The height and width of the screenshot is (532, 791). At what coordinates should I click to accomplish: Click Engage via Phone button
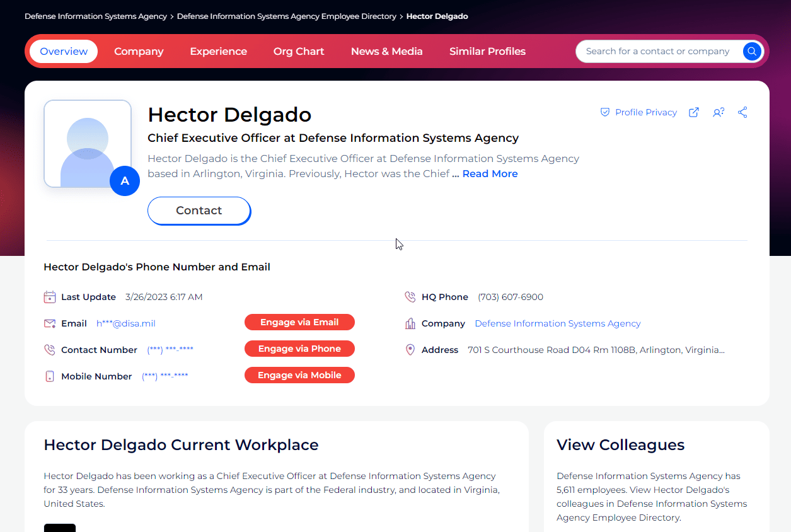click(299, 349)
